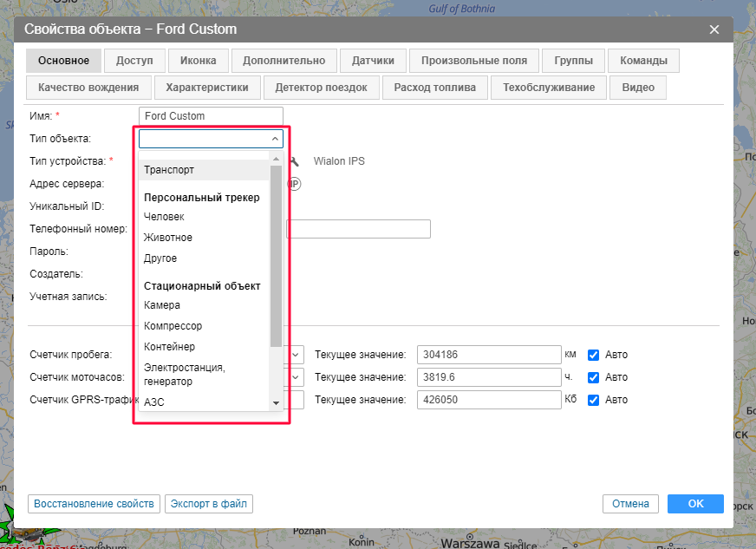Expand the Счетчик моточасов dropdown arrow

(x=297, y=377)
